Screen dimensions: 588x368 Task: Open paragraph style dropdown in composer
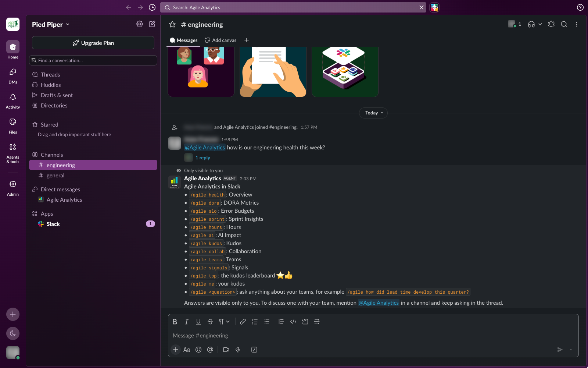pos(224,322)
